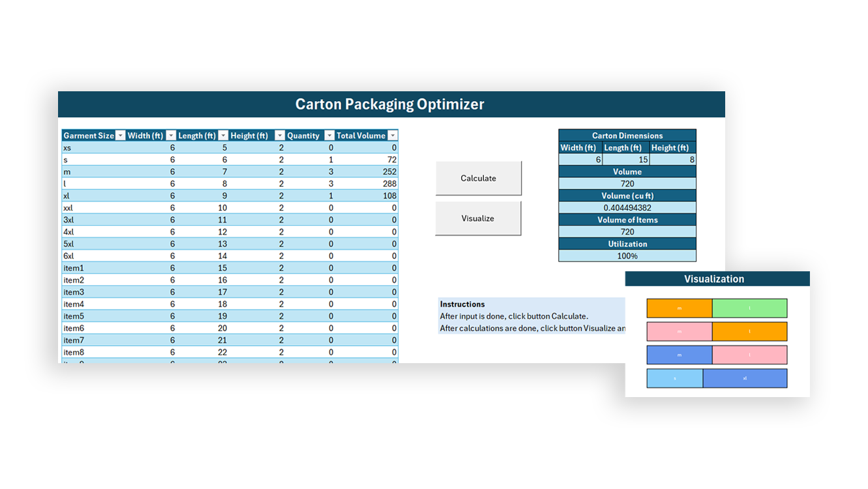The height and width of the screenshot is (489, 868).
Task: Click the Carton Dimensions header cell
Action: [x=627, y=136]
